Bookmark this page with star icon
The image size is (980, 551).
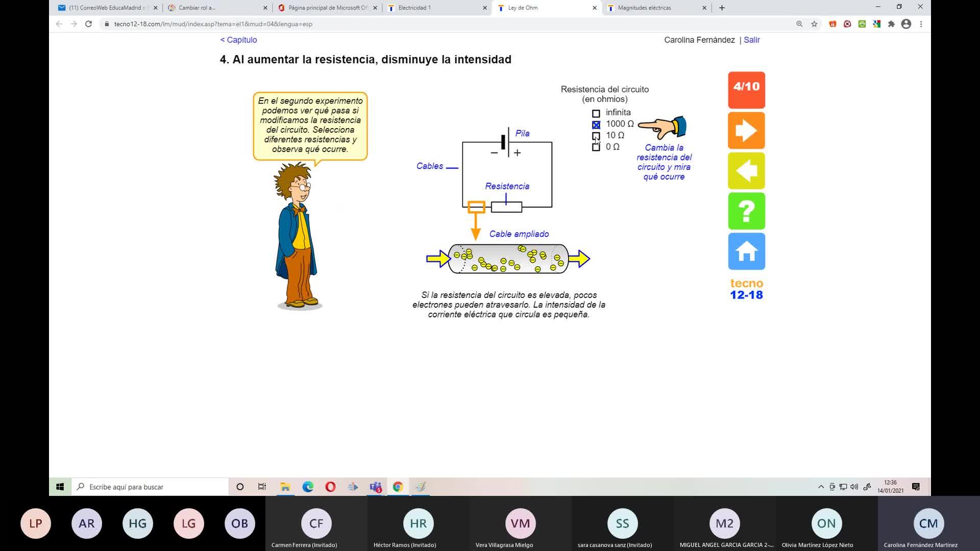(814, 24)
